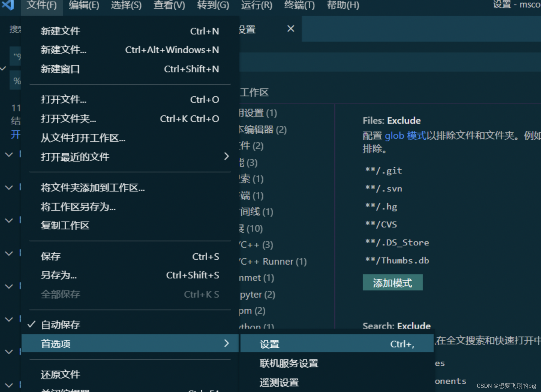Image resolution: width=541 pixels, height=392 pixels.
Task: Open the 查看(V) menu
Action: (x=169, y=5)
